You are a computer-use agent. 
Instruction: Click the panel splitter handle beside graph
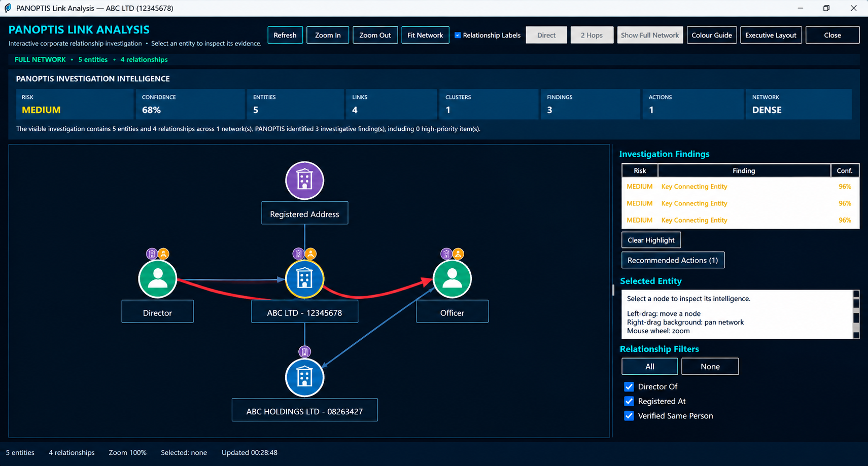tap(613, 290)
